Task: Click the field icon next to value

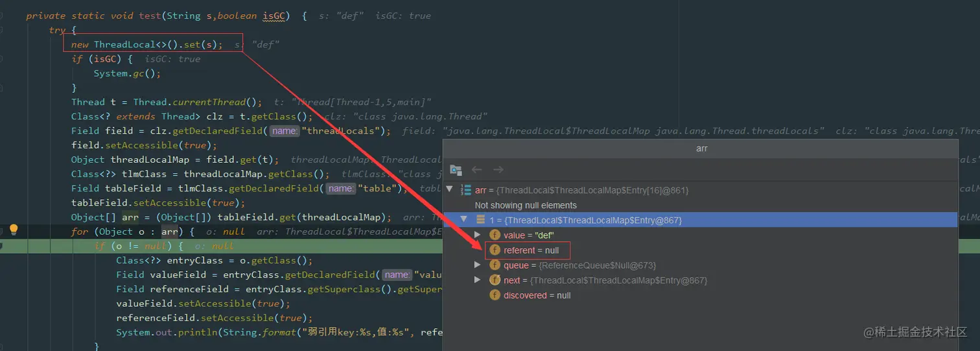Action: tap(495, 235)
